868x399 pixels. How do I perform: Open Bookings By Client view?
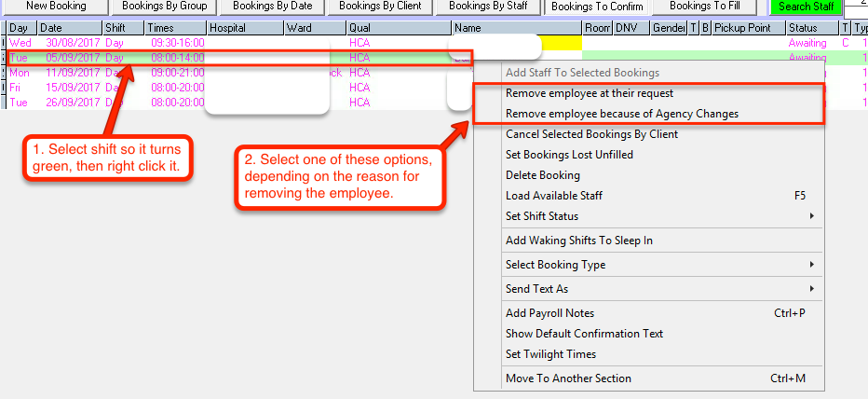pos(380,7)
